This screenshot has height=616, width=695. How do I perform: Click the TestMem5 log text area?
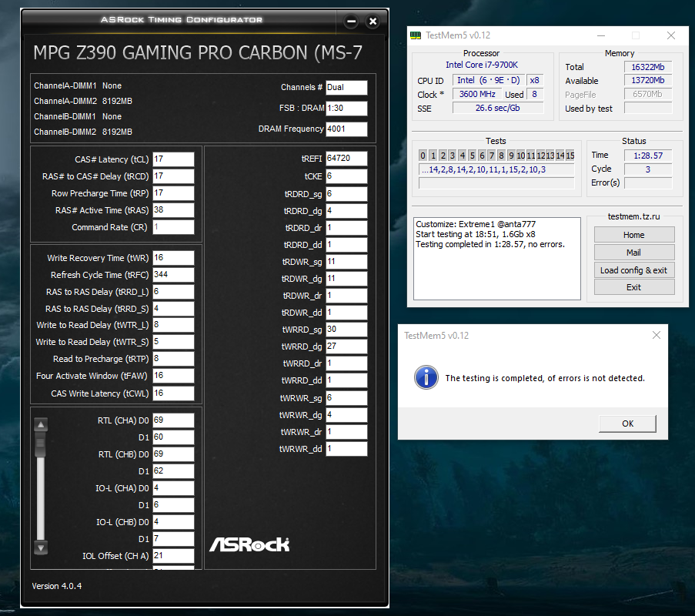(497, 259)
